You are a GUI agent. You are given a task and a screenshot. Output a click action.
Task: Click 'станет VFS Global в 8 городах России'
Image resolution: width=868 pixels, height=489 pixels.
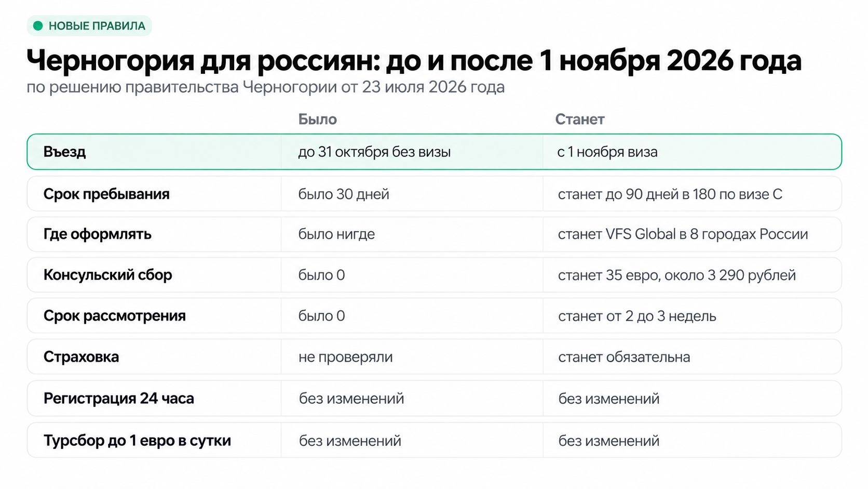coord(683,234)
